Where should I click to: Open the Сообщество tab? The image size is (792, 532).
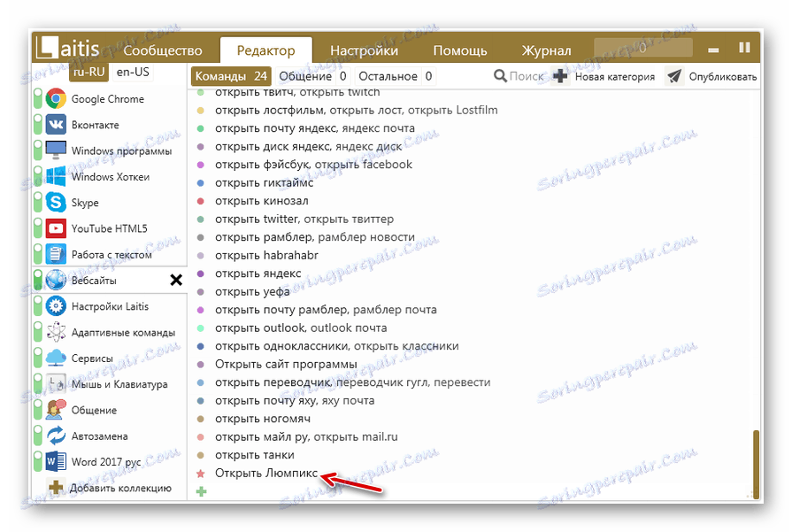click(163, 50)
